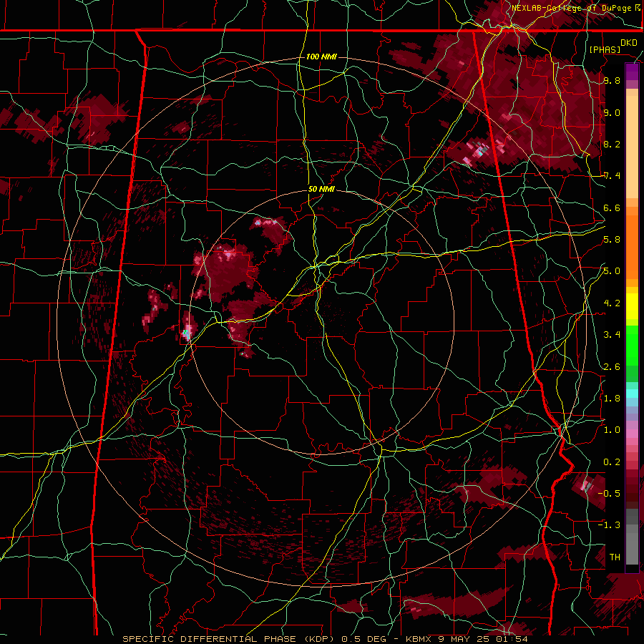The height and width of the screenshot is (644, 644).
Task: Click the 2.6 value on the color scale
Action: click(612, 367)
